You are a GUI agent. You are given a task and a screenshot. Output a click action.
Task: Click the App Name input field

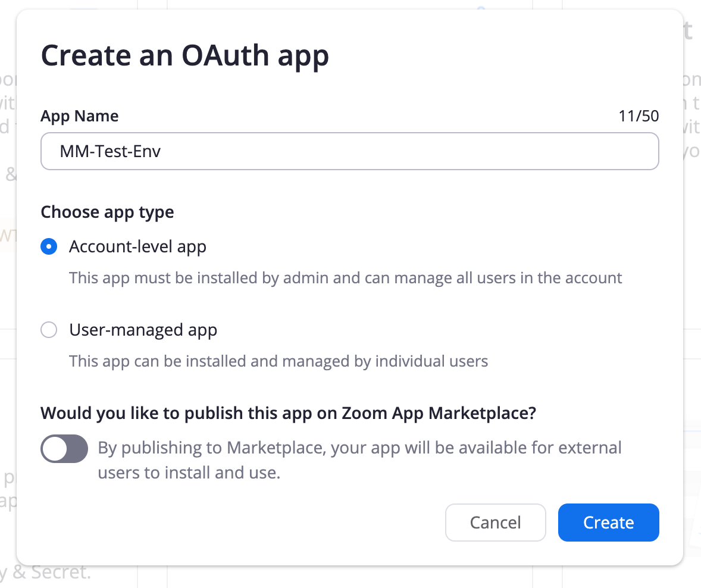[x=349, y=151]
